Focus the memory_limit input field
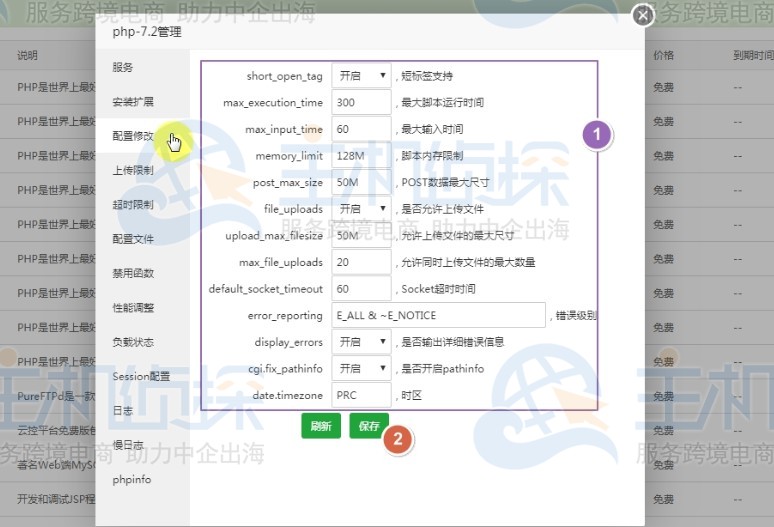This screenshot has height=527, width=774. click(361, 156)
